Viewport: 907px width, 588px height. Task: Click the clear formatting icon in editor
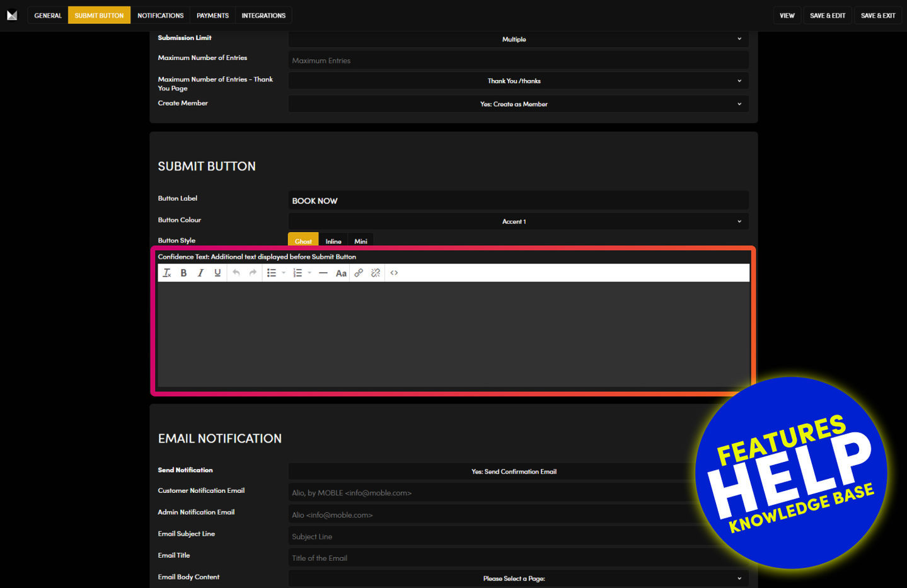point(167,273)
